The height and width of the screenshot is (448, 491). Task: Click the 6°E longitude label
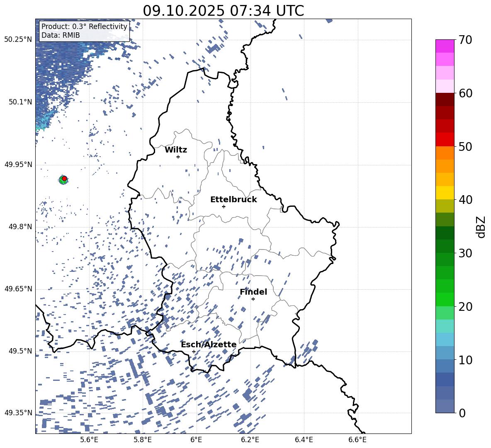point(196,440)
